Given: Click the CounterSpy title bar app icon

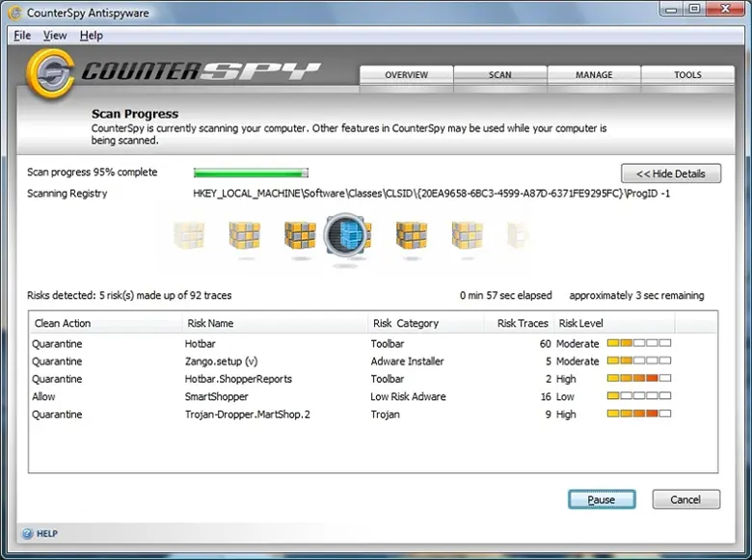Looking at the screenshot, I should coord(14,13).
